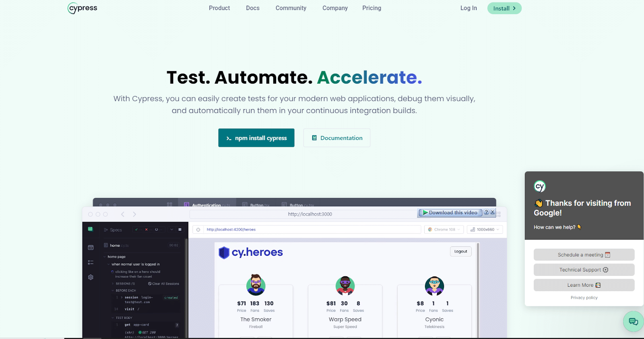Click Schedule a meeting in chat widget
644x339 pixels.
(x=584, y=255)
